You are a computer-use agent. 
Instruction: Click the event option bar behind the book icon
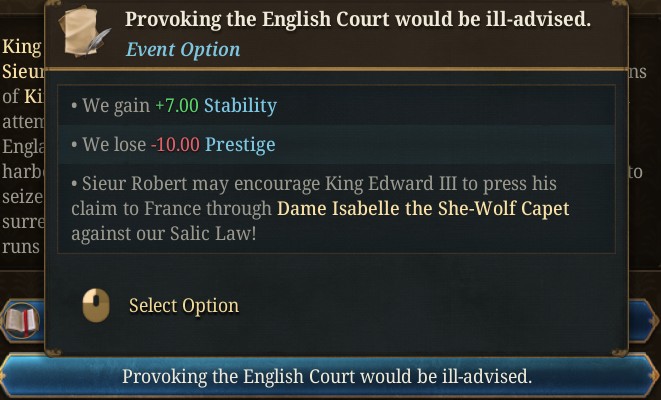(x=23, y=321)
